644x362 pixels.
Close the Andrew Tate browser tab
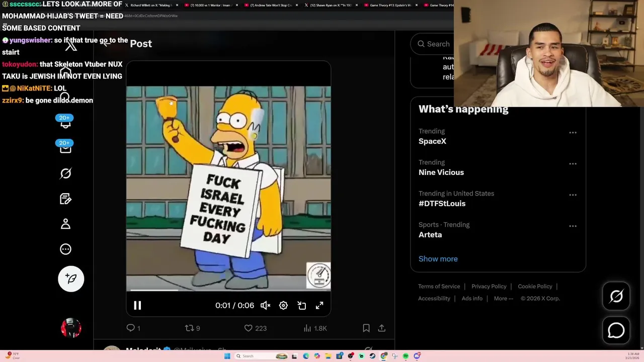pyautogui.click(x=296, y=5)
